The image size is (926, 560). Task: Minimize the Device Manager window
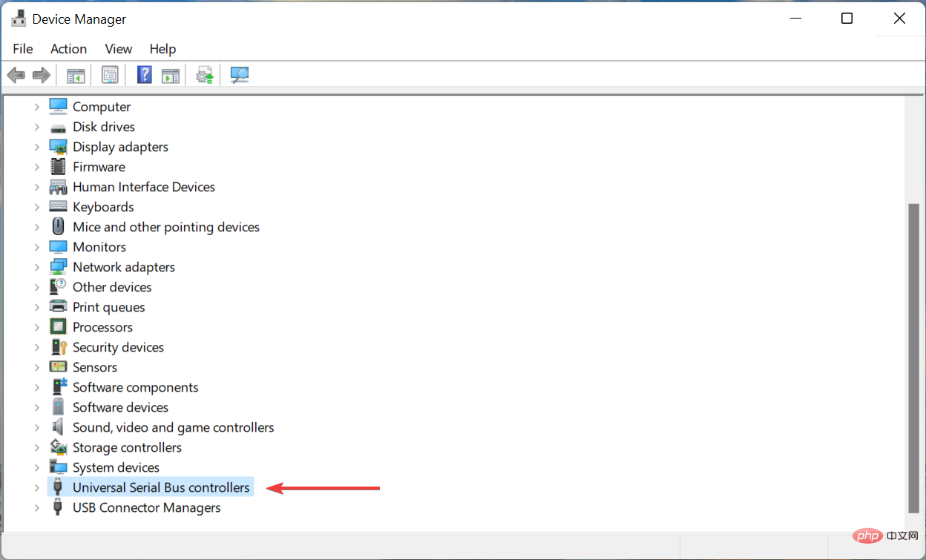(795, 19)
